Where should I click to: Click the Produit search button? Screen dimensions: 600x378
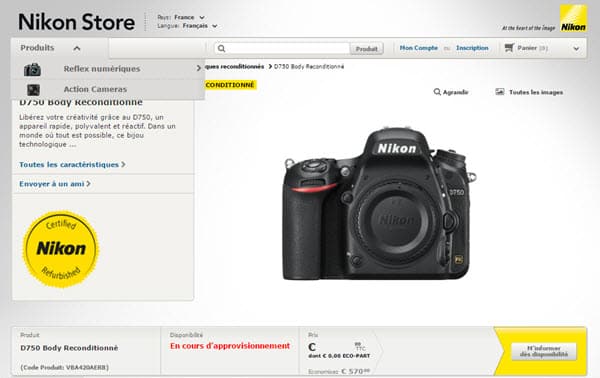point(367,49)
